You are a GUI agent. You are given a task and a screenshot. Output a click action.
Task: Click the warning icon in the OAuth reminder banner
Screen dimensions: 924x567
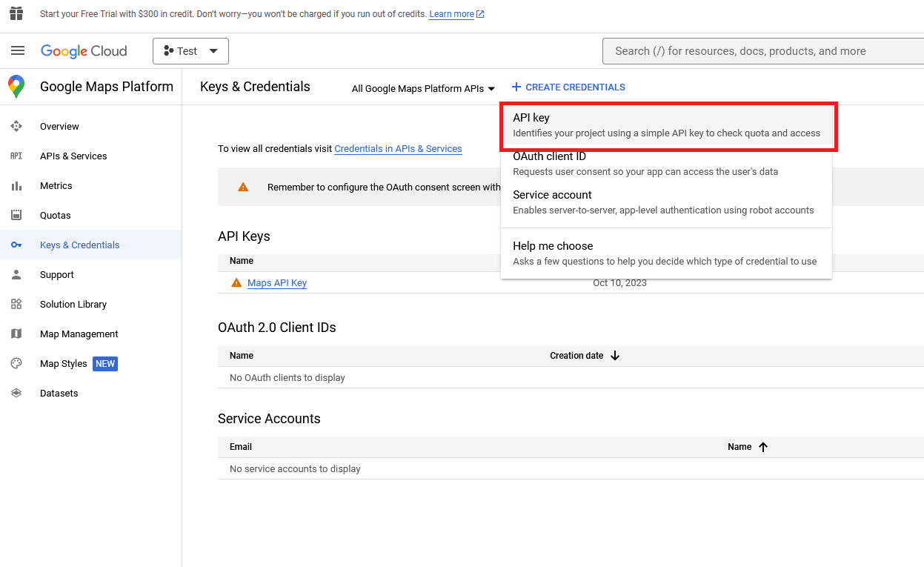pos(242,187)
